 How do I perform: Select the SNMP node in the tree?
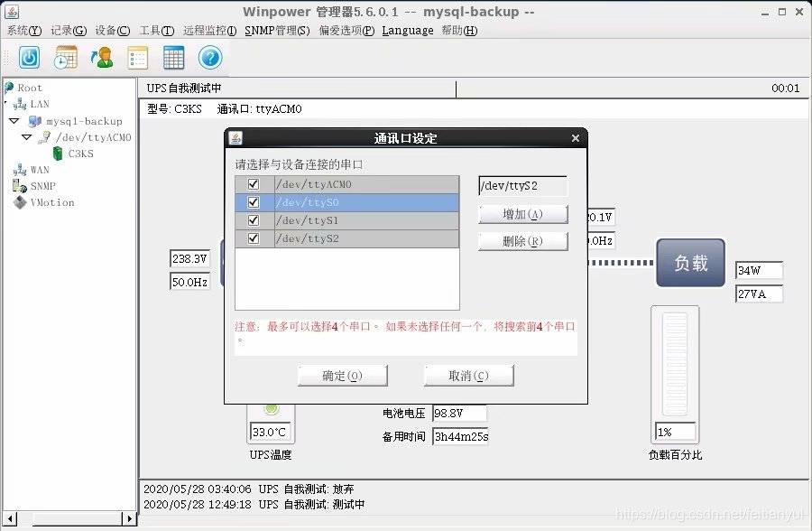click(x=42, y=186)
